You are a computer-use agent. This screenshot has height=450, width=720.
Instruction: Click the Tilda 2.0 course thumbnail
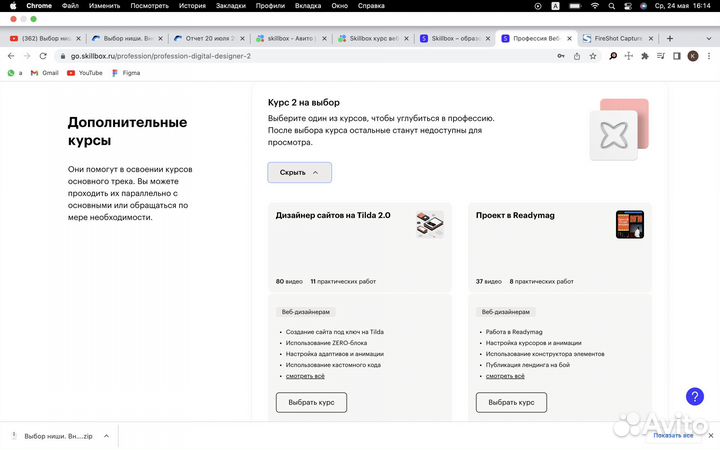coord(430,225)
